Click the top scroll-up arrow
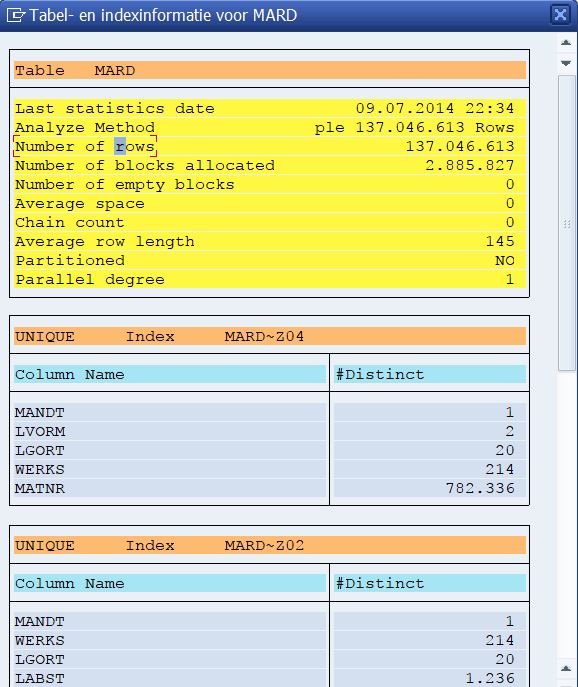 (x=566, y=43)
